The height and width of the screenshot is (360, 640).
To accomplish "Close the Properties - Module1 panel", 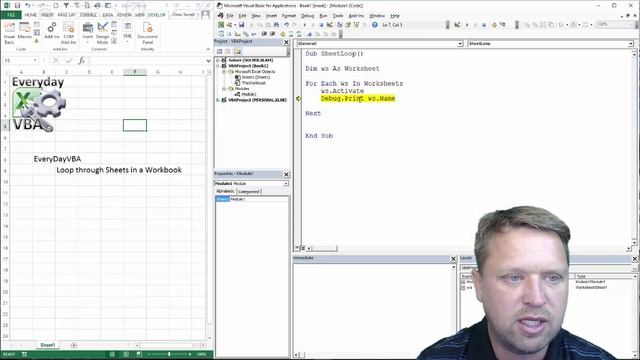I will click(x=286, y=174).
